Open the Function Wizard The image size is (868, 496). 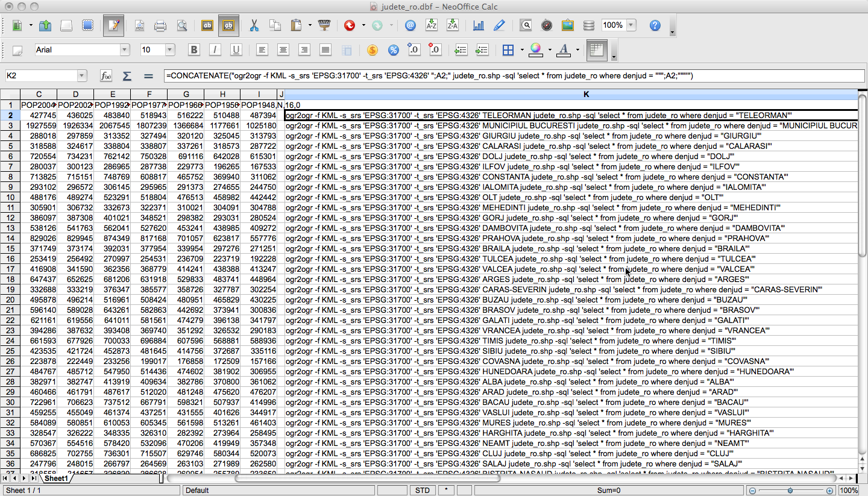coord(105,75)
